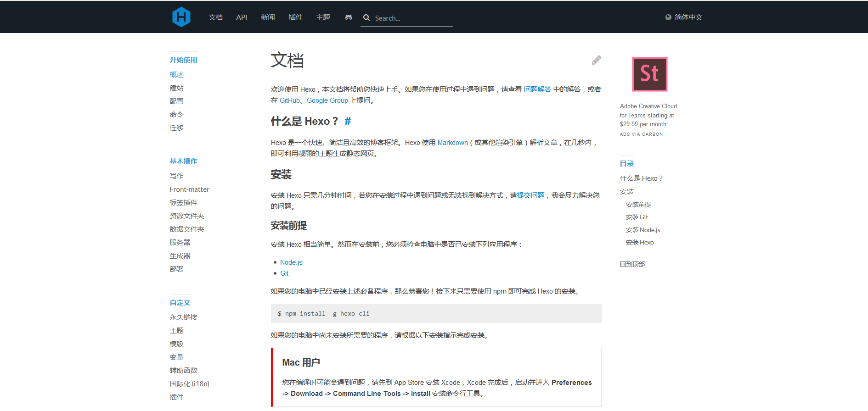Follow the GitHub text link
The height and width of the screenshot is (411, 868).
[x=290, y=100]
